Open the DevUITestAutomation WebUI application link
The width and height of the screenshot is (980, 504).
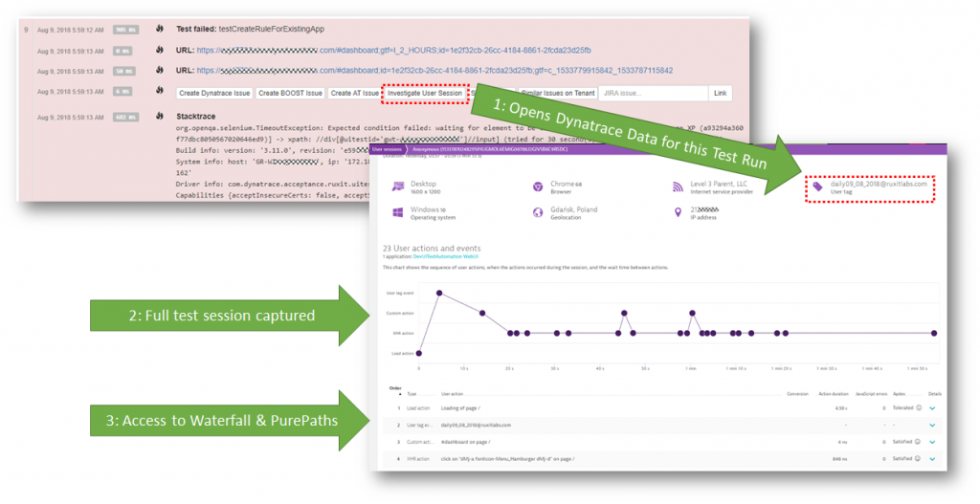click(x=446, y=256)
